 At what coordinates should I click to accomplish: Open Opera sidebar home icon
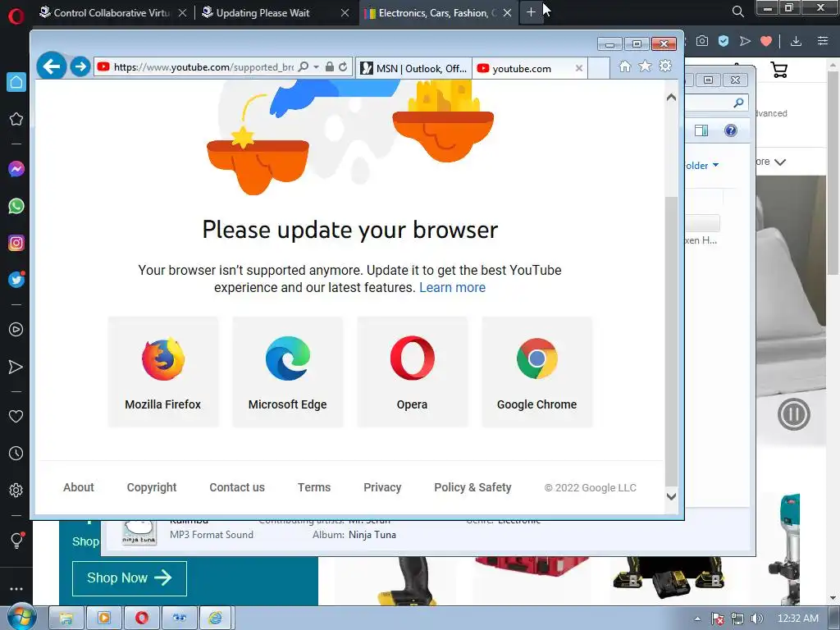click(x=16, y=82)
